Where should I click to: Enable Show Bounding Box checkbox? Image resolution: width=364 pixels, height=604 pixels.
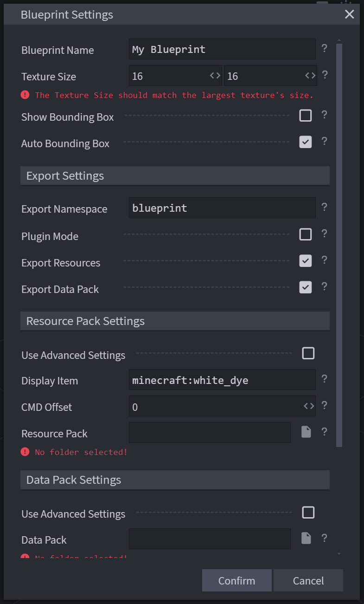click(x=306, y=115)
